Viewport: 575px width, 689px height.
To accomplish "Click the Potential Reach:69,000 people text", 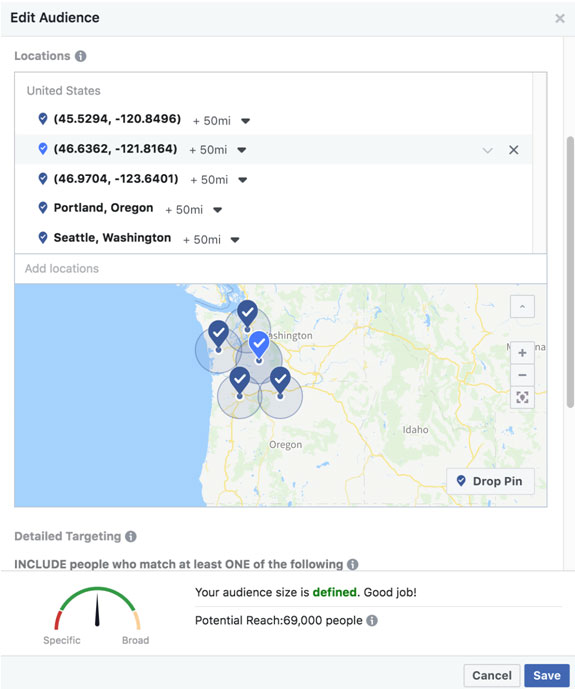I will point(278,620).
